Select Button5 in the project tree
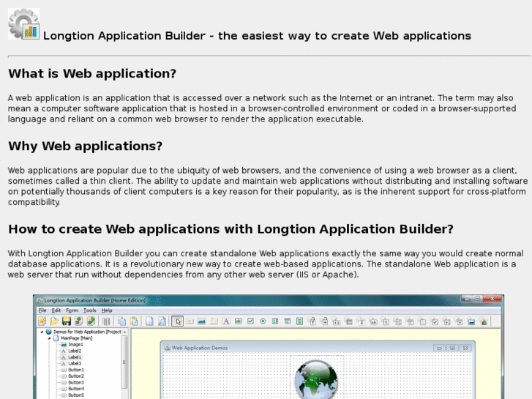This screenshot has height=399, width=532. coord(76,395)
